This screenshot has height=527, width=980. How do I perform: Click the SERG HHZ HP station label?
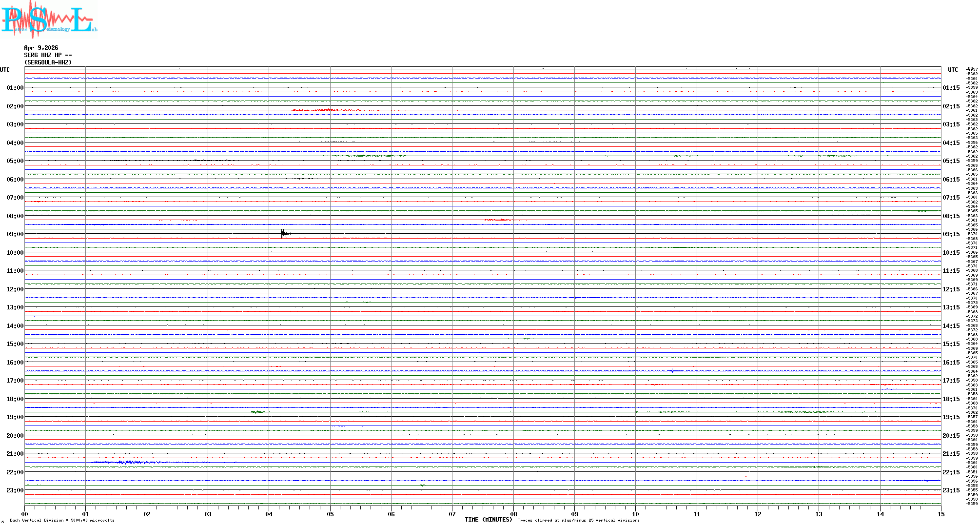48,55
